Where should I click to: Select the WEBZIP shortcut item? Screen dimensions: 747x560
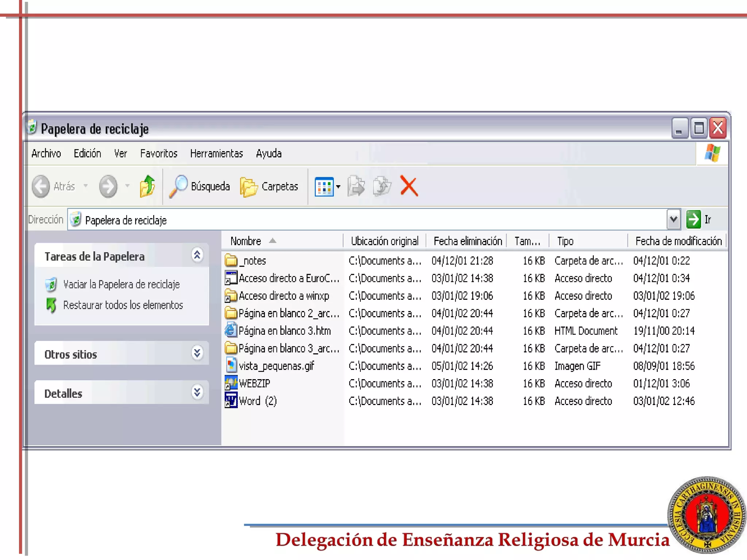click(254, 383)
